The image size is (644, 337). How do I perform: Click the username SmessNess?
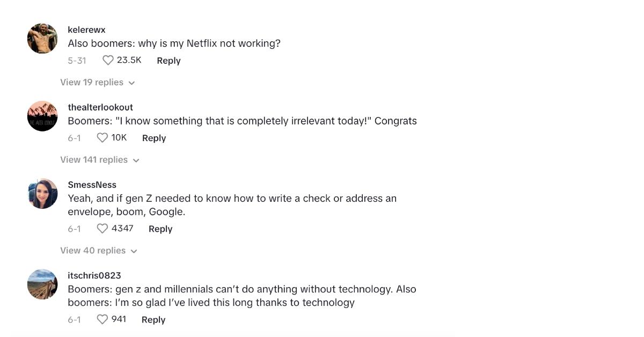coord(92,184)
